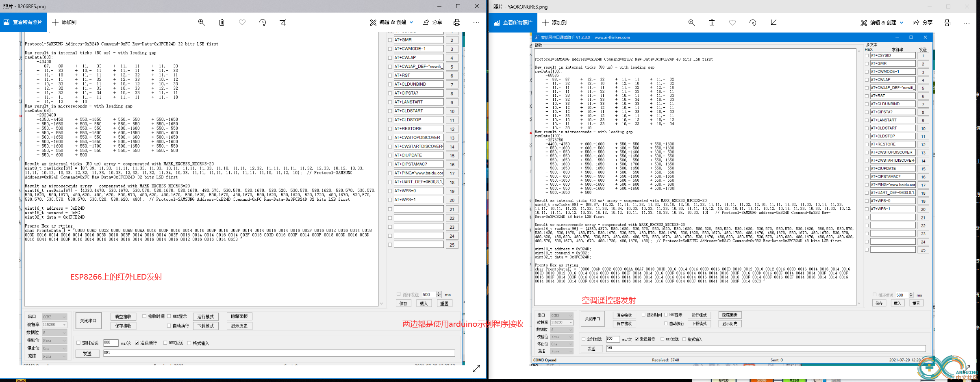Open the 波特率 115200 dropdown in the left photo
Image resolution: width=980 pixels, height=382 pixels.
[x=54, y=325]
